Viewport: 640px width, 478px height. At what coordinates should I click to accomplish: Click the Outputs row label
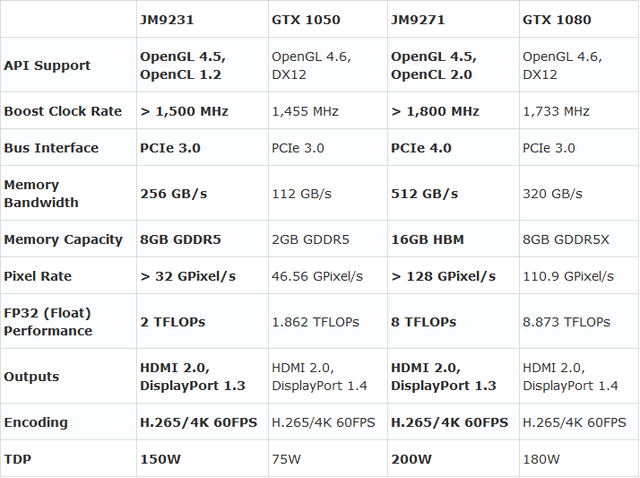point(31,376)
